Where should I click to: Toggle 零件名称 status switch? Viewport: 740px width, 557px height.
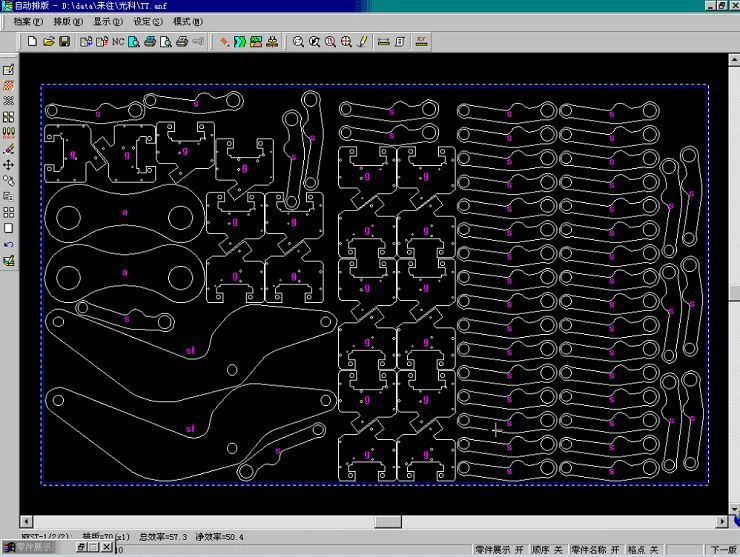[x=596, y=549]
